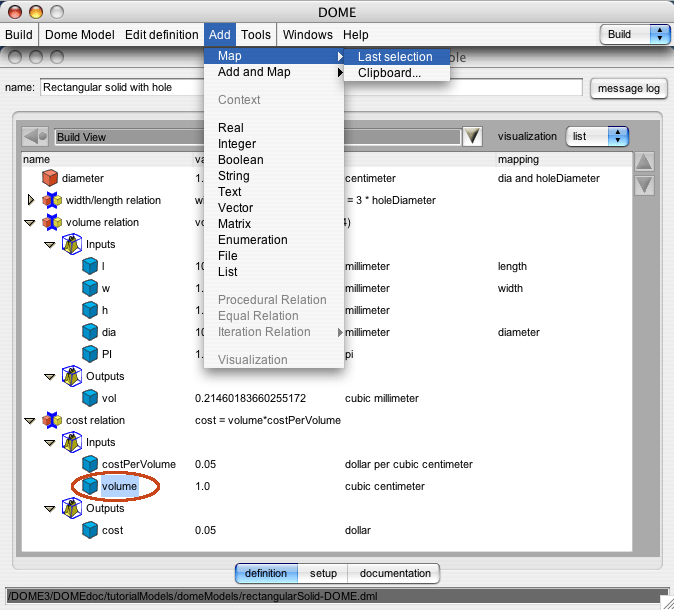Add an Integer parameter
This screenshot has height=610, width=674.
[274, 144]
